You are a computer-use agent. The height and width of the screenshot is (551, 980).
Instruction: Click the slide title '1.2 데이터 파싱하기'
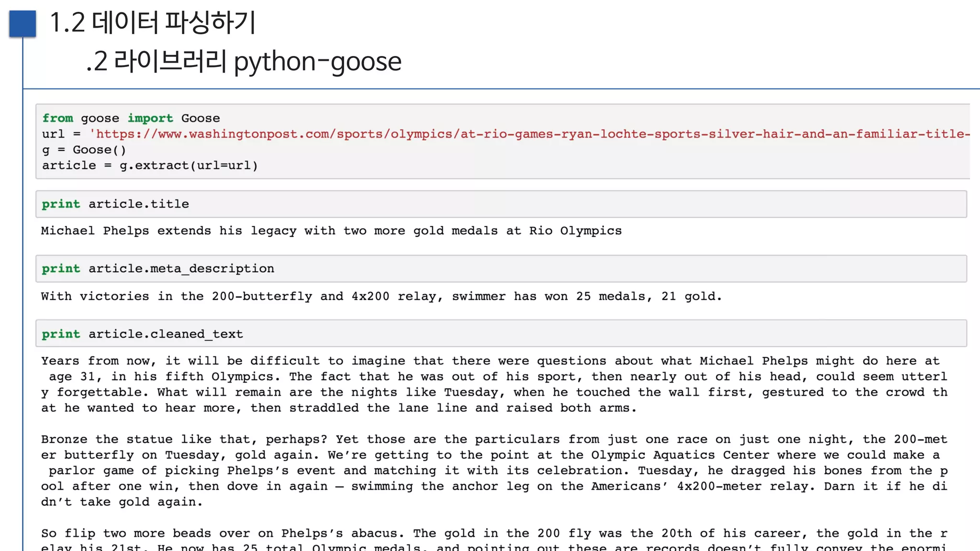[x=153, y=22]
